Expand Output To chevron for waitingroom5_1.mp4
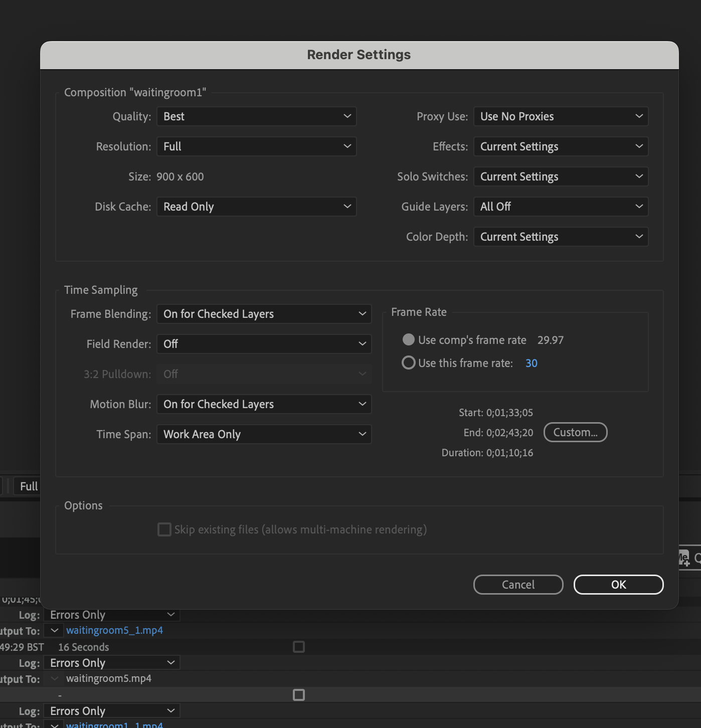 [54, 630]
